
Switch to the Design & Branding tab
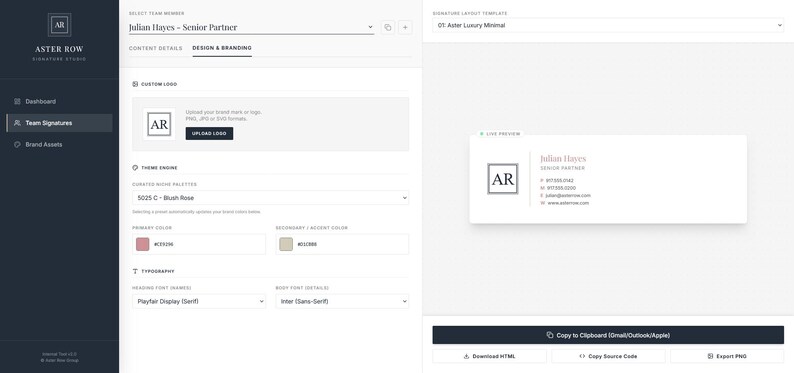click(222, 48)
